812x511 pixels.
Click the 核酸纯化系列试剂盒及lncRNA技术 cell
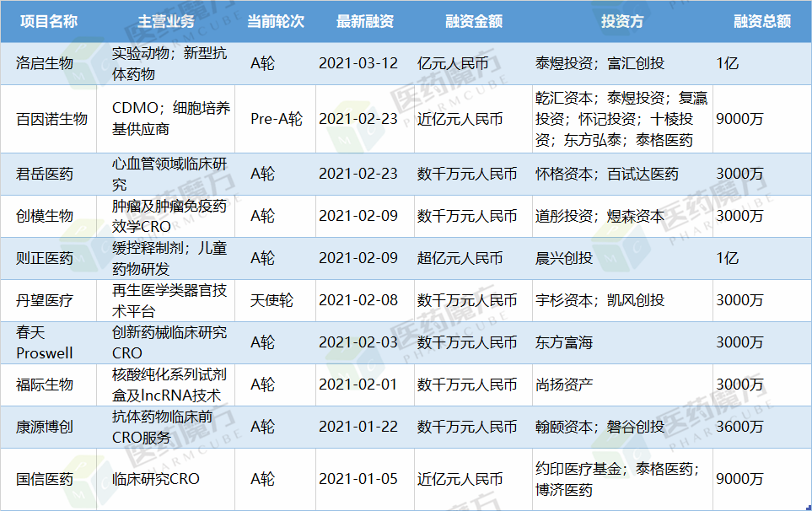coord(166,385)
